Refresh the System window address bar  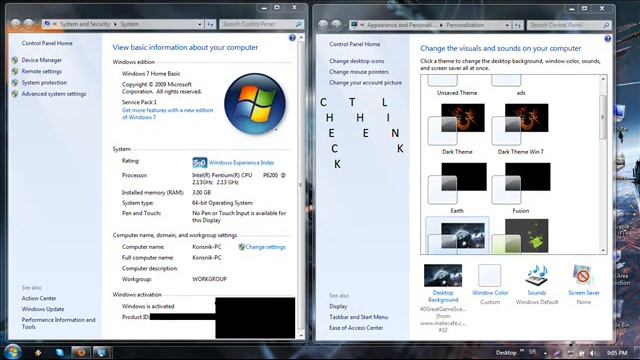tap(210, 24)
